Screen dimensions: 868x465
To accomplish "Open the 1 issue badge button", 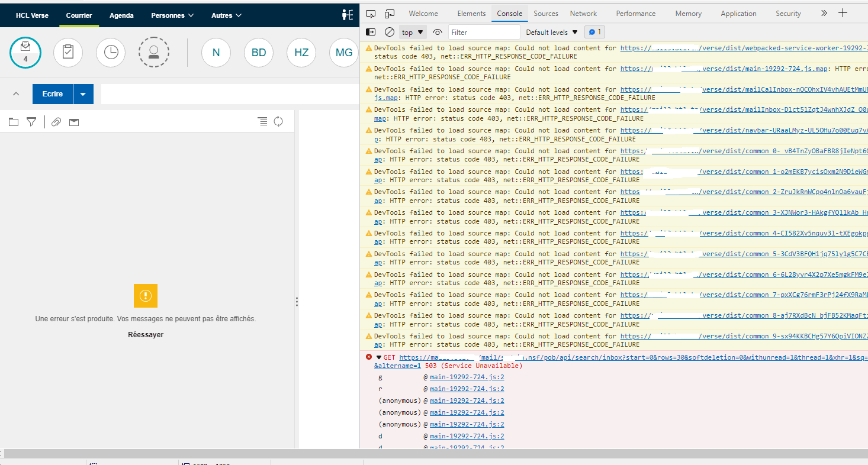I will click(x=594, y=32).
